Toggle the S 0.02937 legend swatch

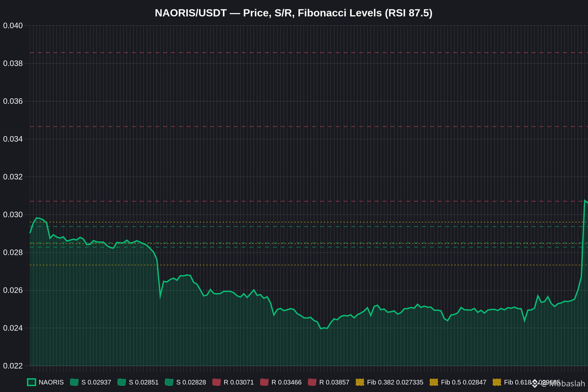(74, 382)
